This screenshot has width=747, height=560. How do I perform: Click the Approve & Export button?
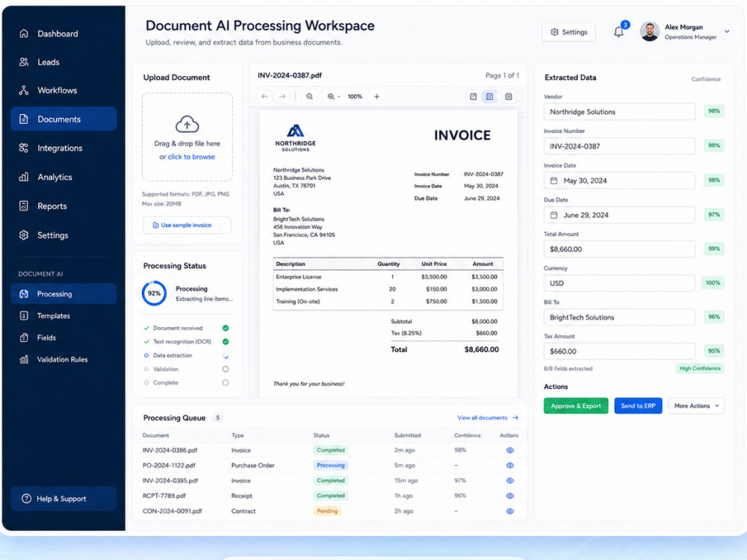[576, 405]
